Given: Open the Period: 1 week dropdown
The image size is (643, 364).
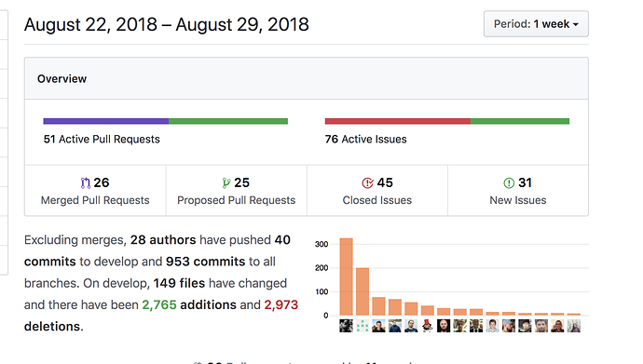Looking at the screenshot, I should (536, 24).
